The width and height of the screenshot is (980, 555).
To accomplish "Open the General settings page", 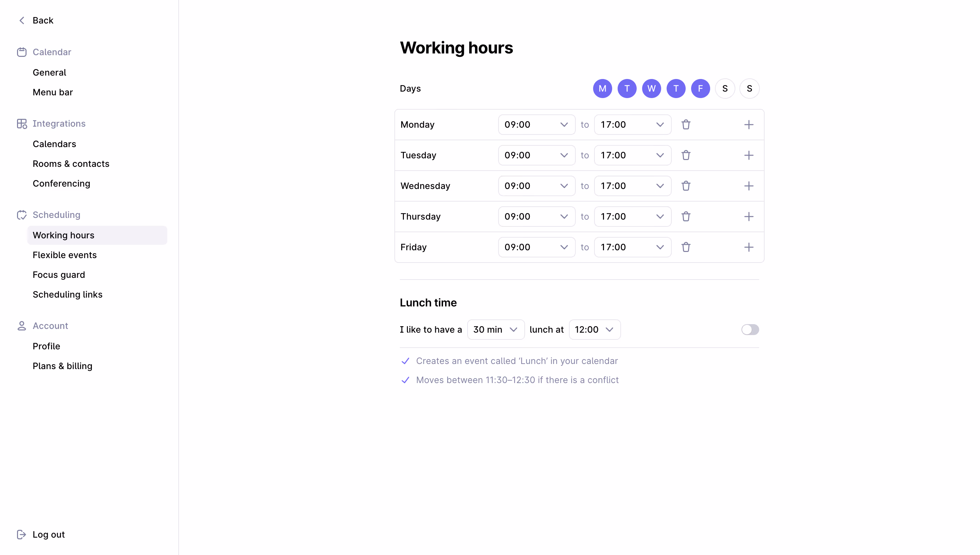I will pos(49,73).
